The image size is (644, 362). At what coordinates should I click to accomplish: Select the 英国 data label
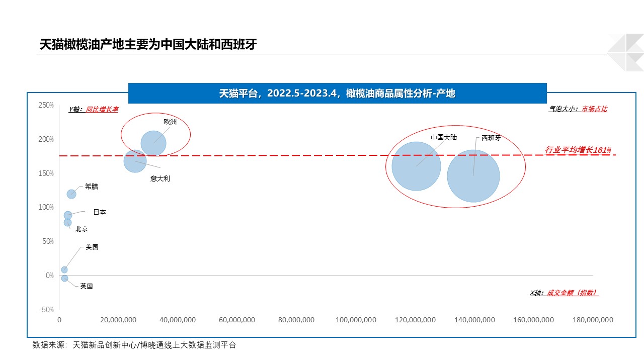tap(87, 287)
